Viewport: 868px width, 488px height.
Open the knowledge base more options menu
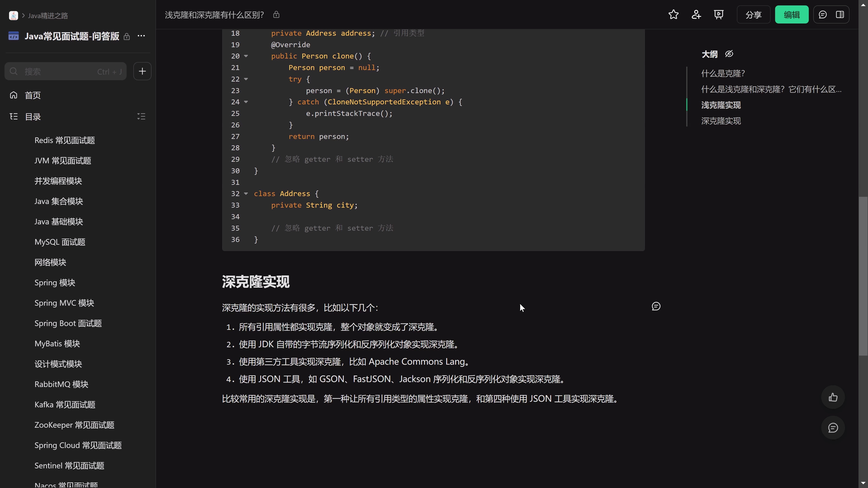tap(141, 36)
